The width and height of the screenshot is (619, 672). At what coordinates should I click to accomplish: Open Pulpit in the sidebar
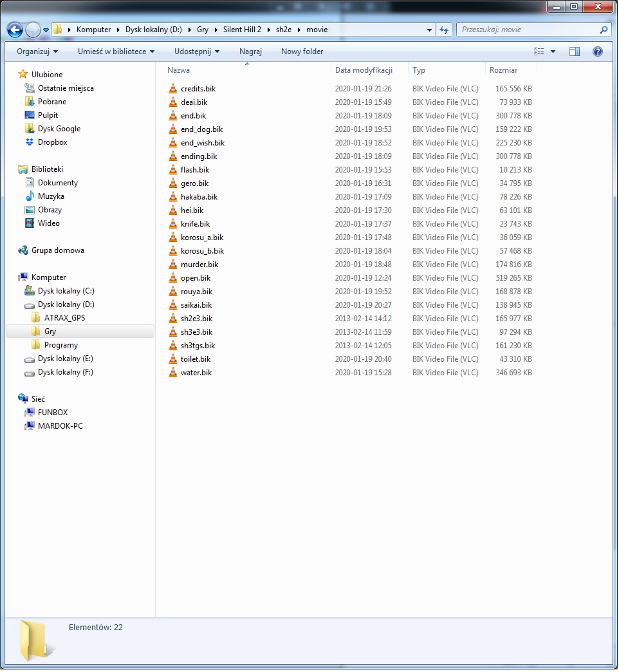(x=42, y=115)
